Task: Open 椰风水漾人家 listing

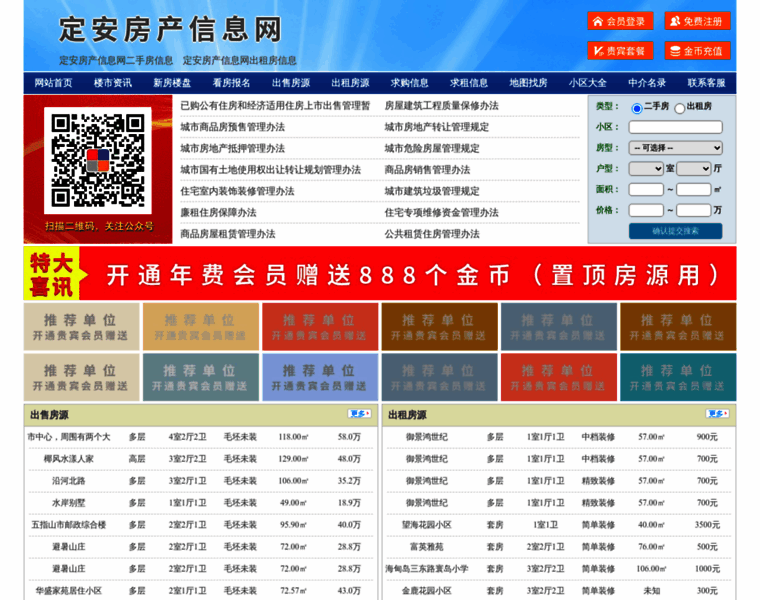Action: pyautogui.click(x=69, y=459)
